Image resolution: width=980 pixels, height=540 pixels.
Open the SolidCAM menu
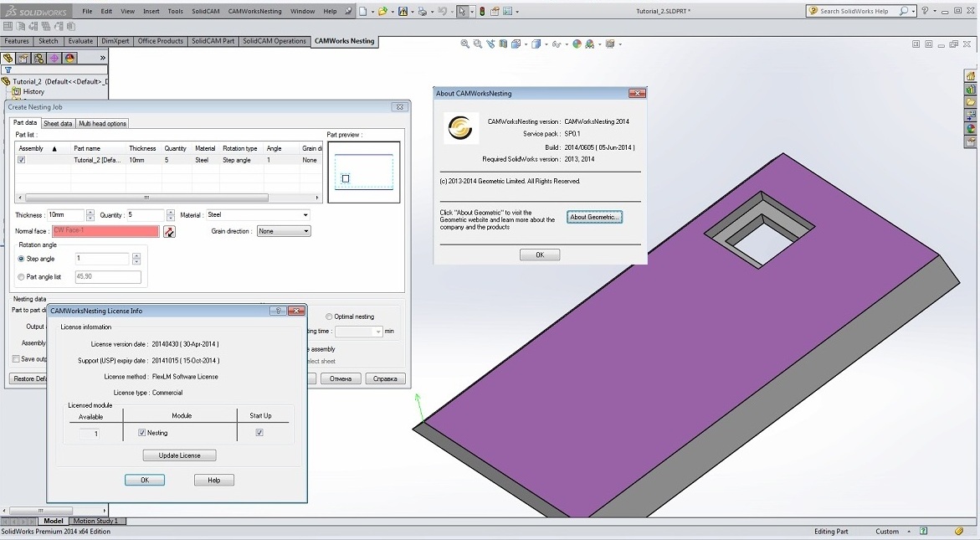tap(206, 11)
